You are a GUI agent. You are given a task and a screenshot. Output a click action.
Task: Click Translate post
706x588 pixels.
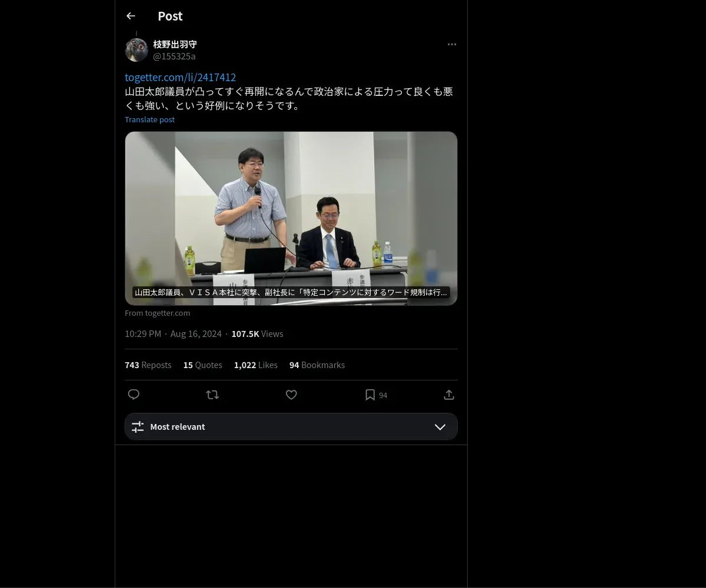[149, 119]
